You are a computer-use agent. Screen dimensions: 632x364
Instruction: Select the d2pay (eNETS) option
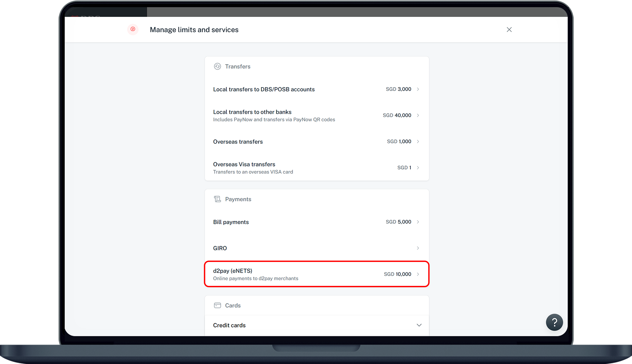233,271
